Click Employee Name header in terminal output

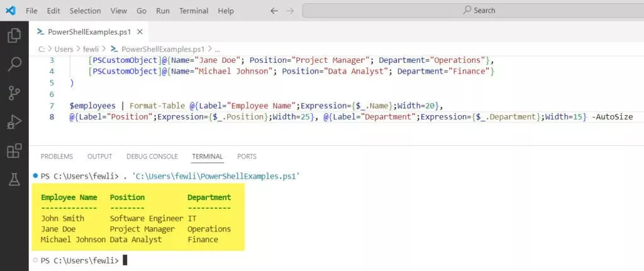click(x=69, y=197)
